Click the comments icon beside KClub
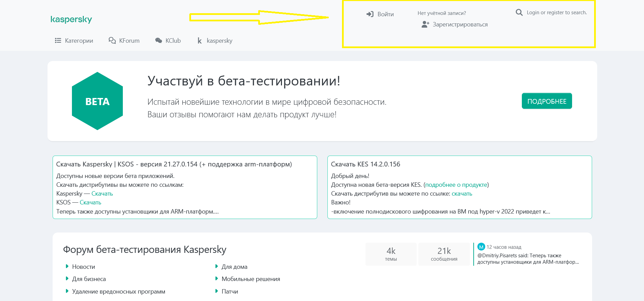Screen dimensions: 644x301 (x=158, y=41)
